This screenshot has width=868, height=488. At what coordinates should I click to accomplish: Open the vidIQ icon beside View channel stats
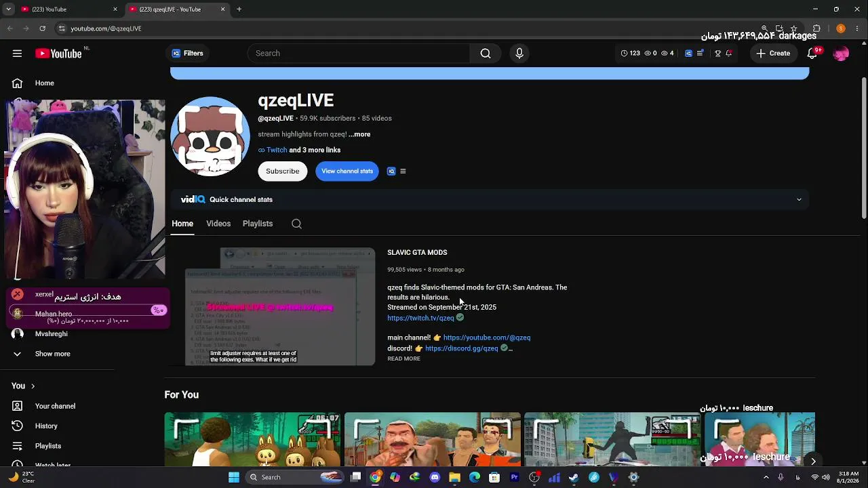[391, 171]
